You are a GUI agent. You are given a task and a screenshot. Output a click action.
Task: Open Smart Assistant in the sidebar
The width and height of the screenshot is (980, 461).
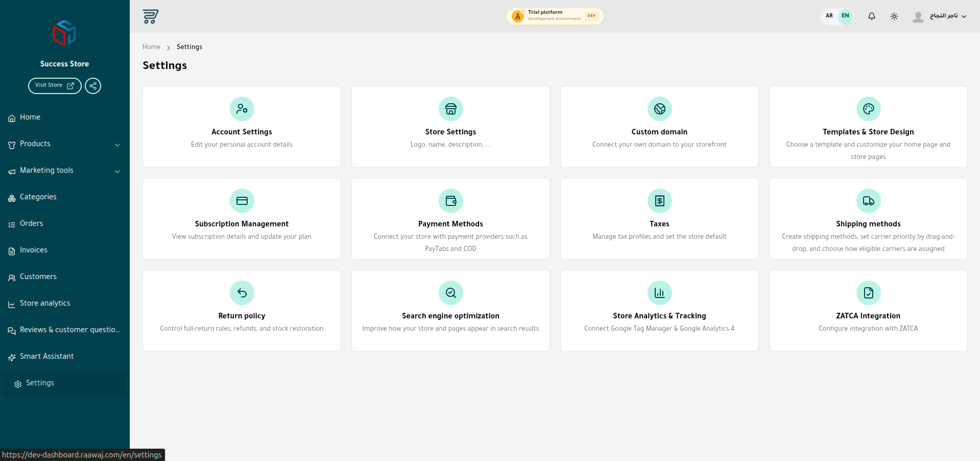coord(64,357)
